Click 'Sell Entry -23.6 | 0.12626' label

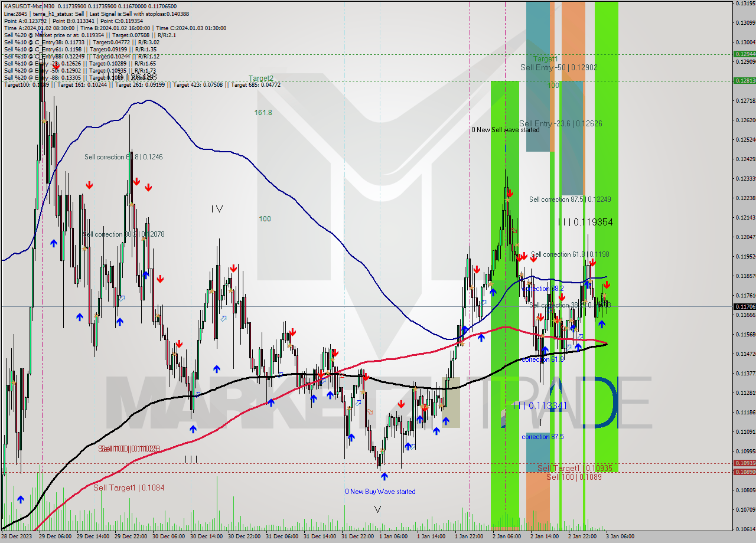tap(561, 124)
